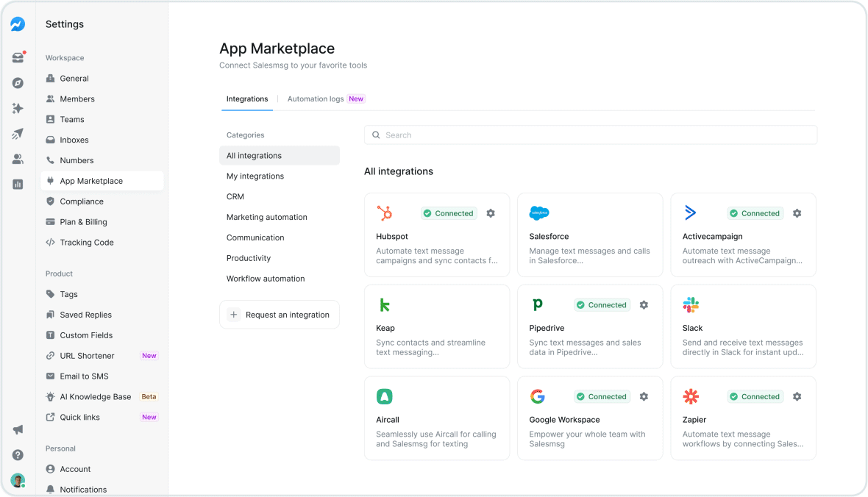This screenshot has width=868, height=497.
Task: Open Google Workspace settings gear
Action: pyautogui.click(x=644, y=397)
